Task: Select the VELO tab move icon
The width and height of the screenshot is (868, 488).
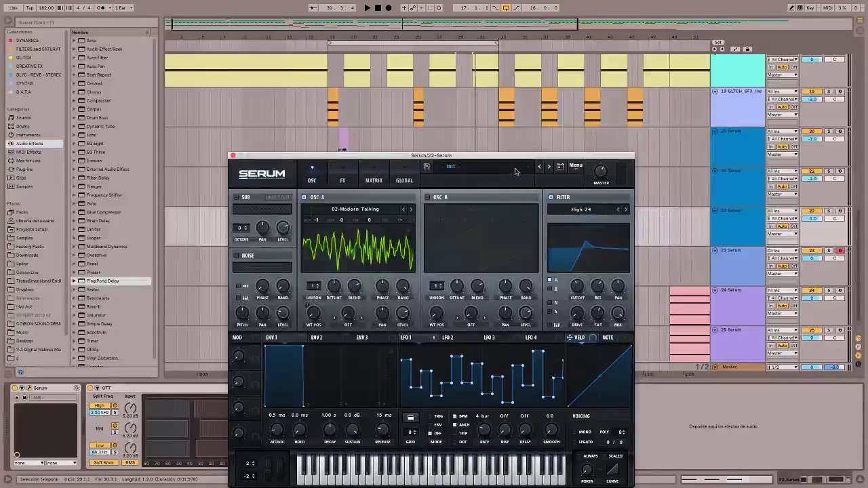Action: click(x=570, y=338)
